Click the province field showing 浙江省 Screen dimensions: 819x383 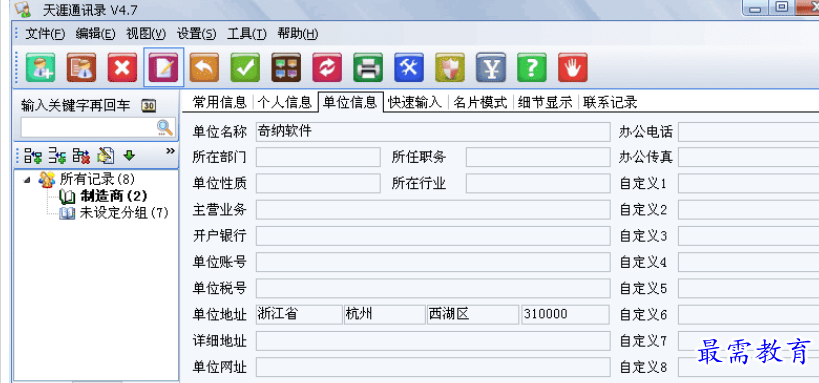299,315
